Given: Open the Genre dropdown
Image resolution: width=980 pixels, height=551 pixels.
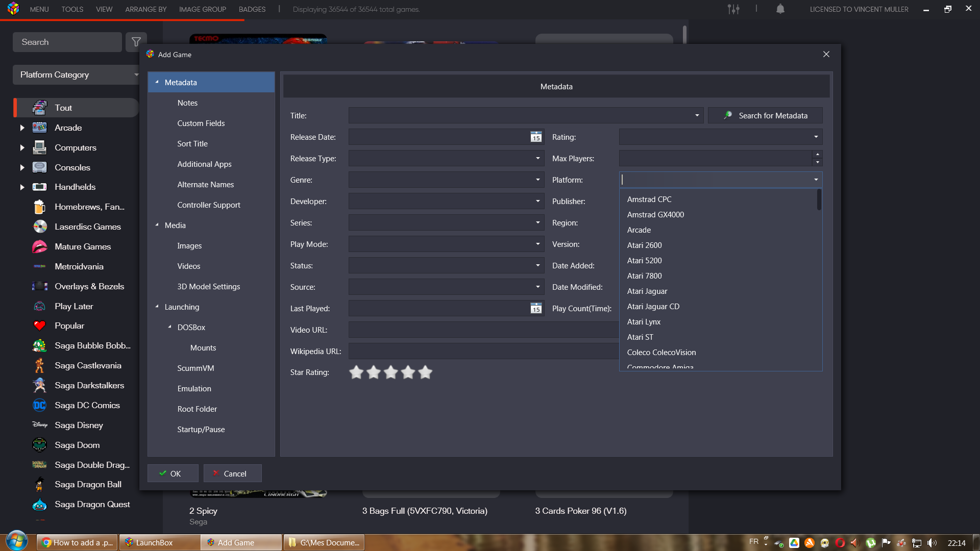Looking at the screenshot, I should click(x=537, y=180).
